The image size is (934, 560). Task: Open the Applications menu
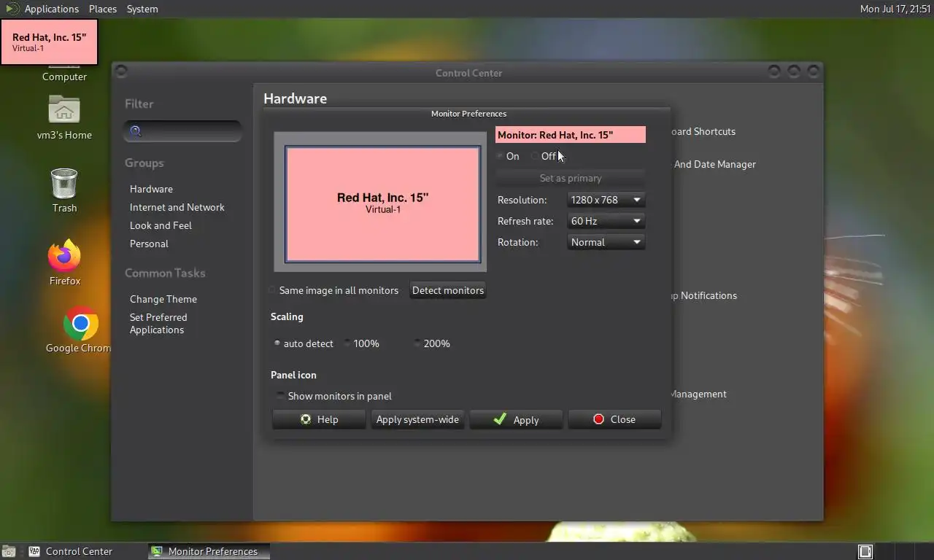click(x=51, y=9)
